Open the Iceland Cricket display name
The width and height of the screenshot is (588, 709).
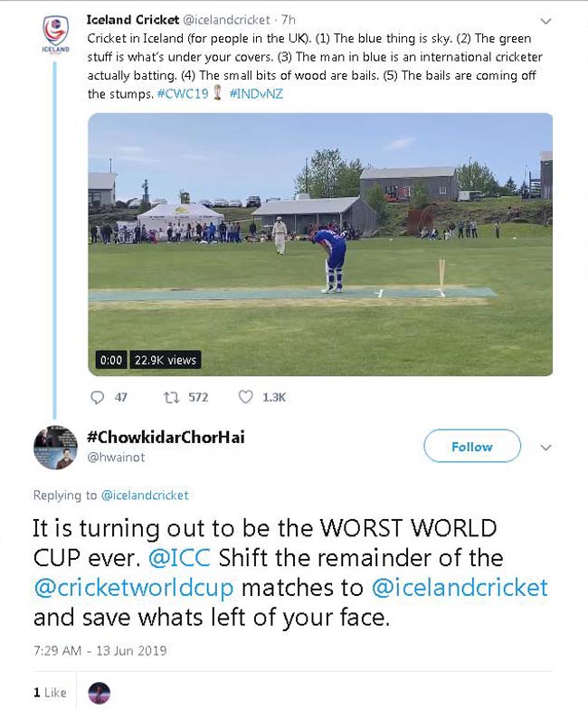click(x=133, y=19)
